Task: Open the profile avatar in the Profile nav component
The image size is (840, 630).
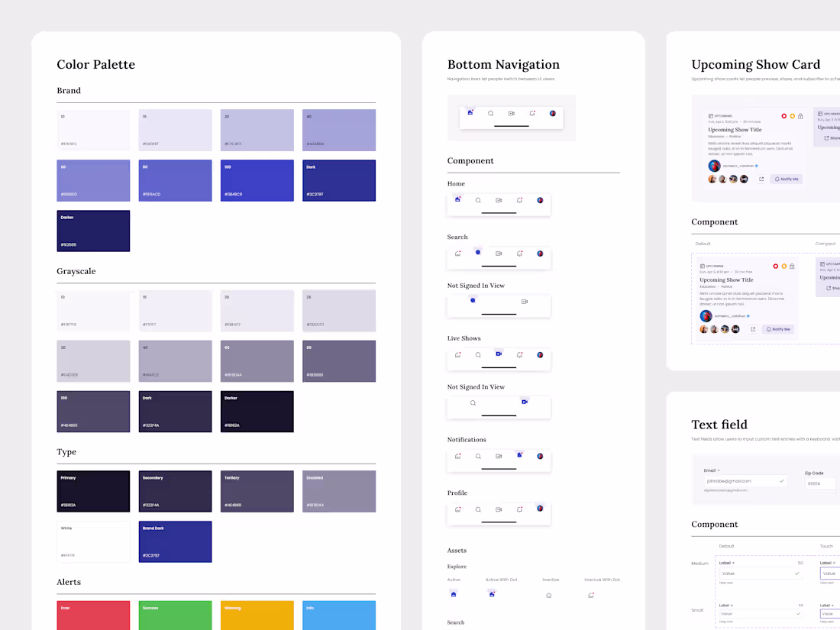Action: point(541,509)
